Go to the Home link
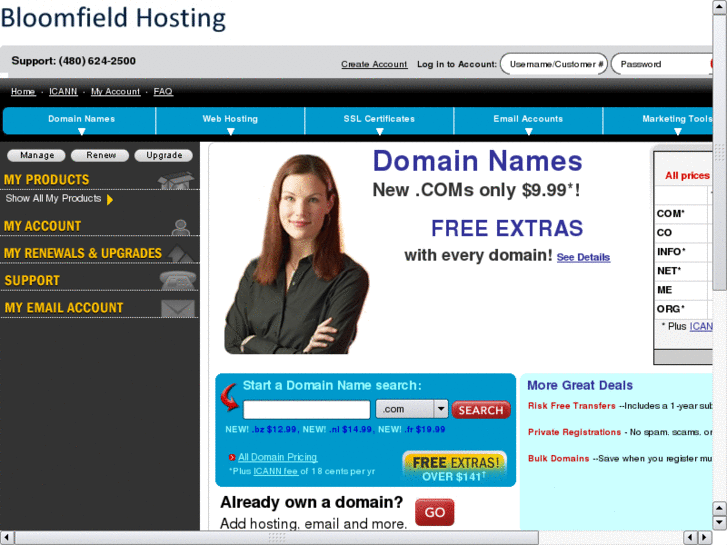 click(x=23, y=91)
